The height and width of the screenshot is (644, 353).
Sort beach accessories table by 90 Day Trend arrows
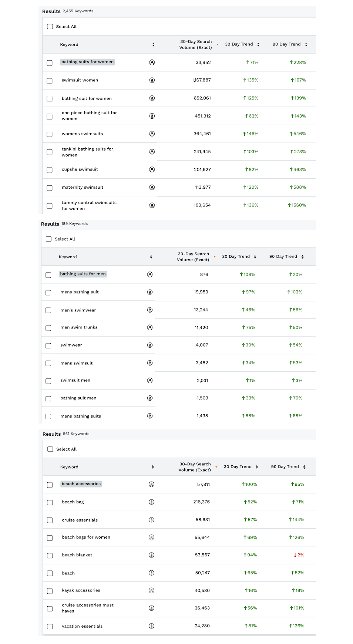click(x=304, y=467)
